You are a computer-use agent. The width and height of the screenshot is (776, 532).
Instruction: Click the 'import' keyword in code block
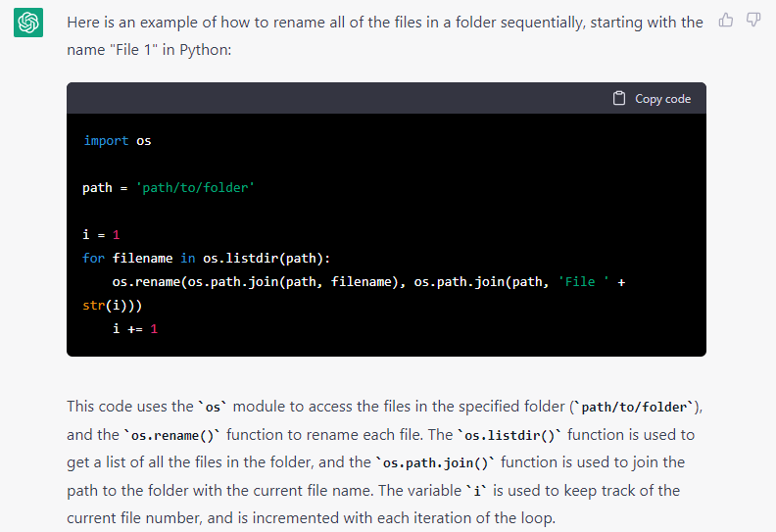pyautogui.click(x=106, y=141)
